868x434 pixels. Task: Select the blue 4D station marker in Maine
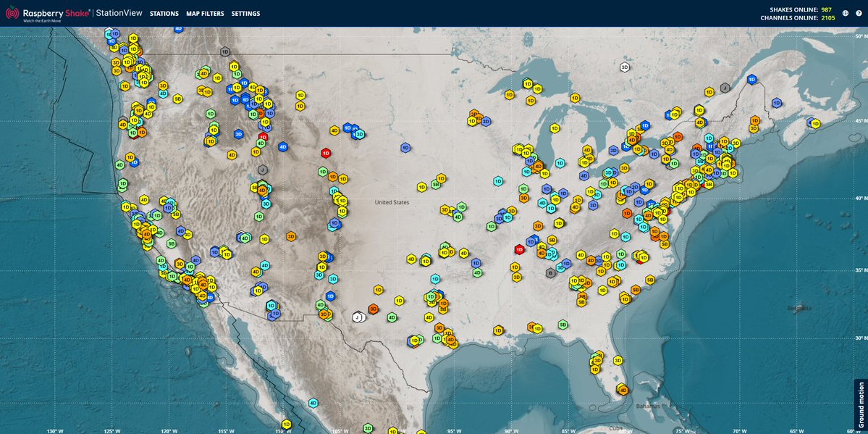pyautogui.click(x=751, y=79)
